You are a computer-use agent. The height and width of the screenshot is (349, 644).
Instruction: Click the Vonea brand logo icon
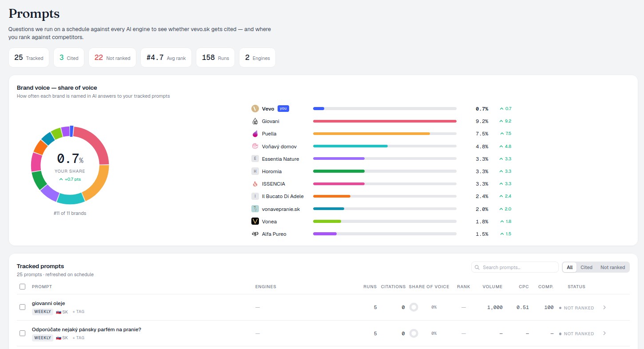tap(255, 221)
